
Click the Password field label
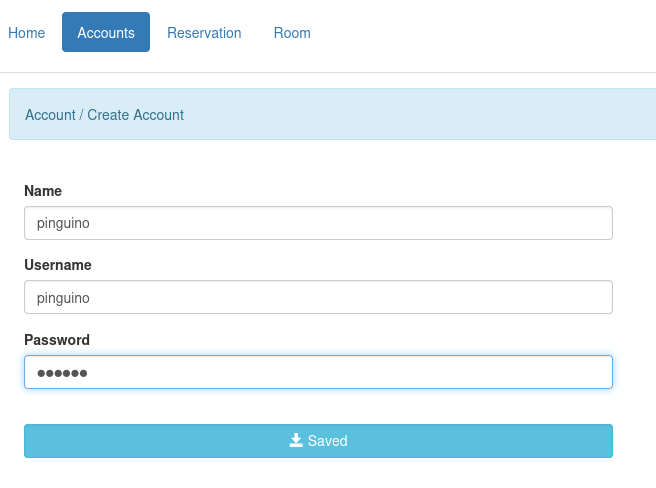click(x=57, y=340)
